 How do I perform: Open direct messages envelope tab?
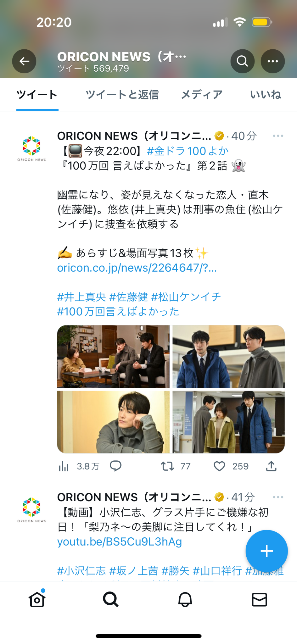260,600
